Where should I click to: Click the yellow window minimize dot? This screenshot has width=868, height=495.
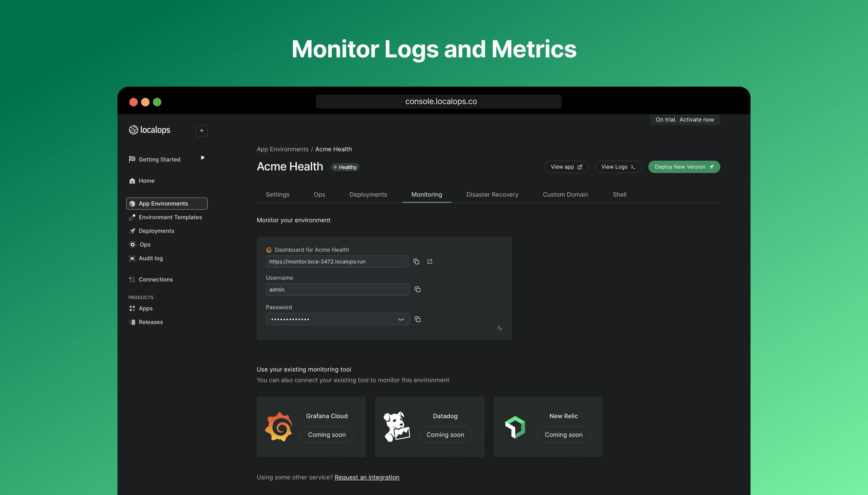[145, 102]
